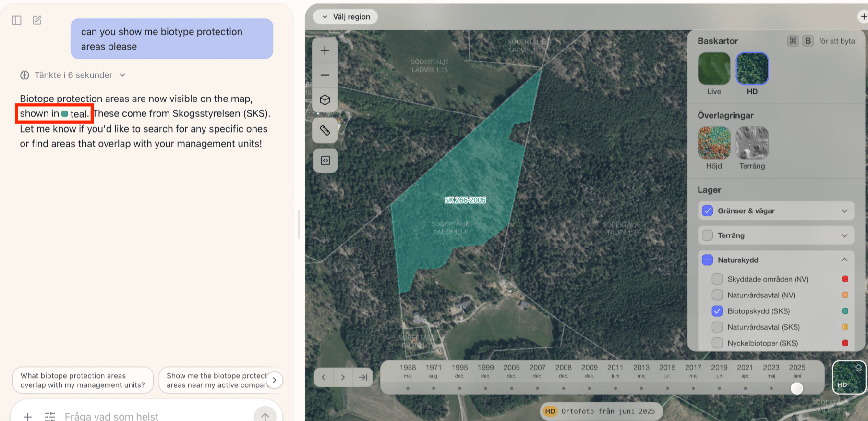Click the brain thinking icon
The width and height of the screenshot is (868, 421).
24,75
